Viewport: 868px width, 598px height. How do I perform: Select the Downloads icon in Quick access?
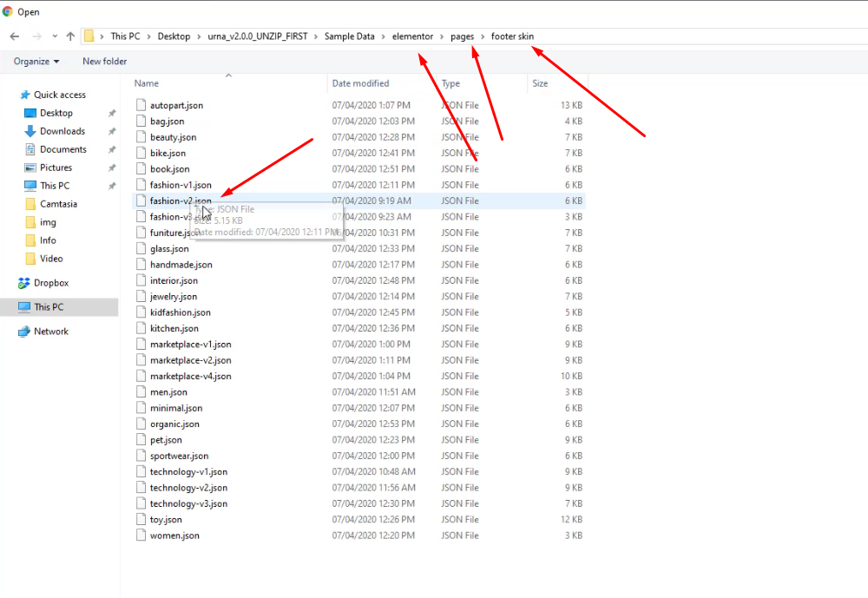tap(30, 131)
